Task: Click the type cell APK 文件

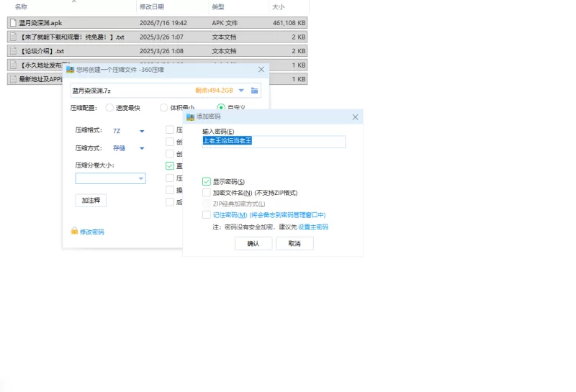Action: pos(225,23)
